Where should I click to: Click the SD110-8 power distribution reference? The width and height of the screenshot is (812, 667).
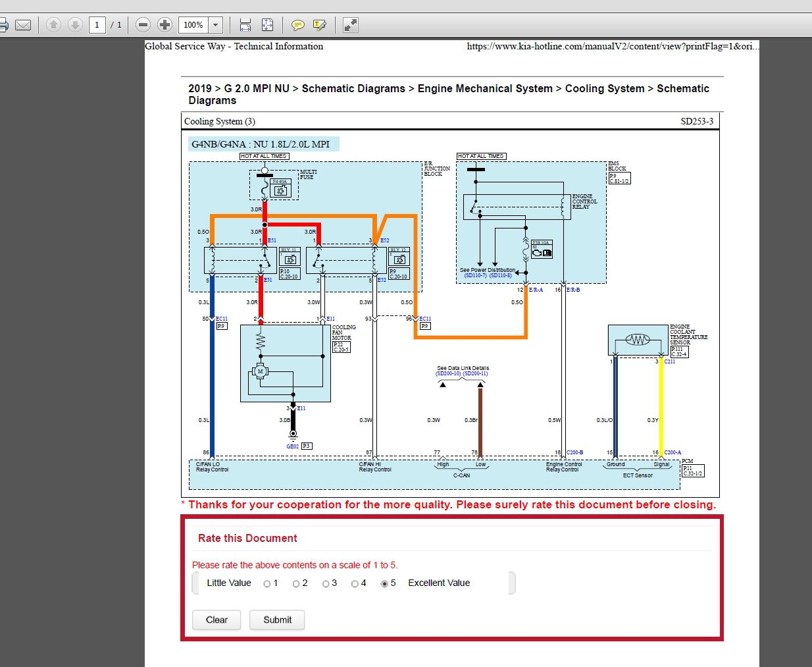click(x=501, y=275)
